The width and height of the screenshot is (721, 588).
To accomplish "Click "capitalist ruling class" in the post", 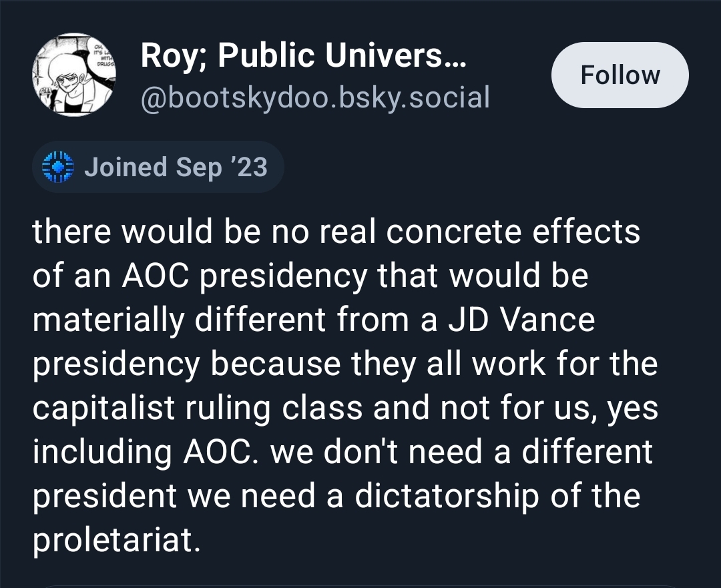I will tap(198, 407).
